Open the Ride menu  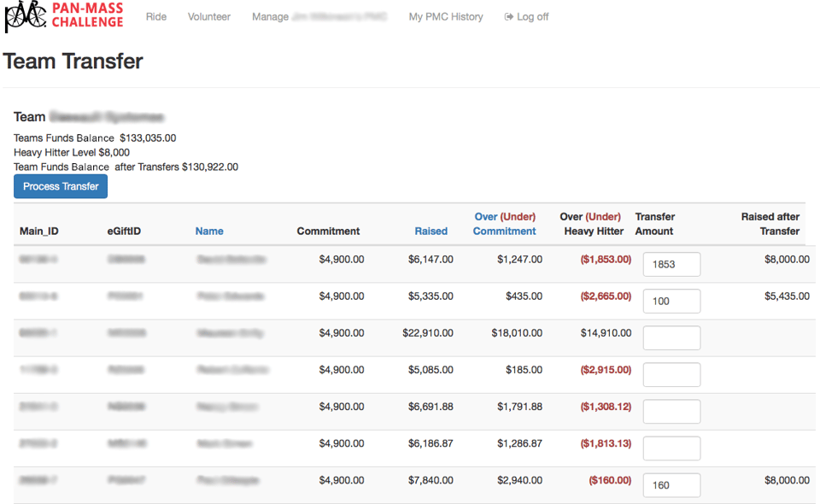pyautogui.click(x=156, y=17)
